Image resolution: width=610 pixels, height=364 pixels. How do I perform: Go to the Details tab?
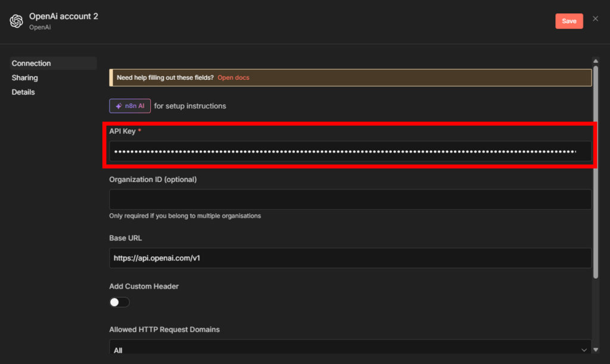point(23,92)
